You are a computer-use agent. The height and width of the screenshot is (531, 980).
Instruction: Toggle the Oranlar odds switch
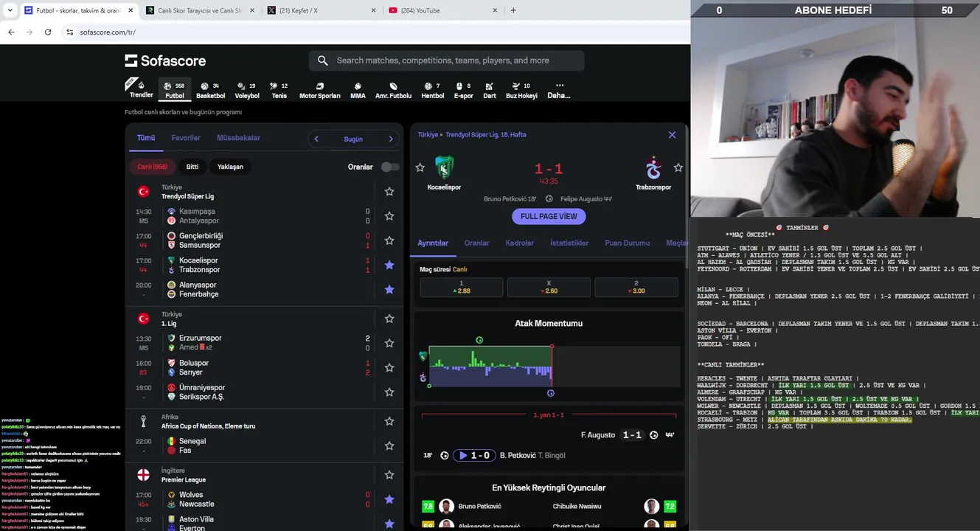(x=390, y=167)
